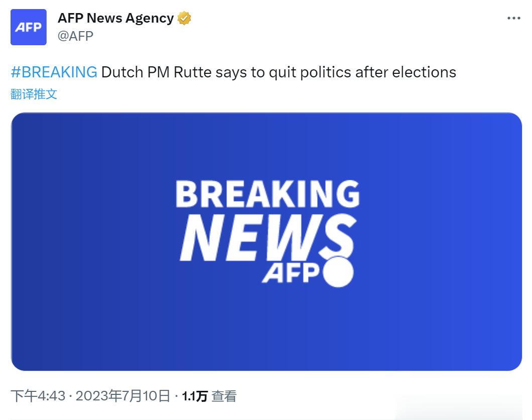532x420 pixels.
Task: Click the white circle in the image
Action: pos(338,272)
